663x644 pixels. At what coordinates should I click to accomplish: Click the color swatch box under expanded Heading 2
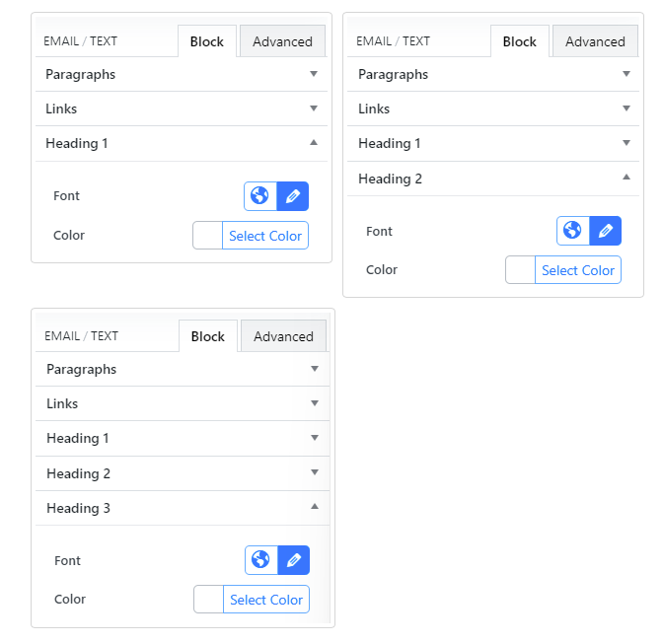[x=520, y=270]
